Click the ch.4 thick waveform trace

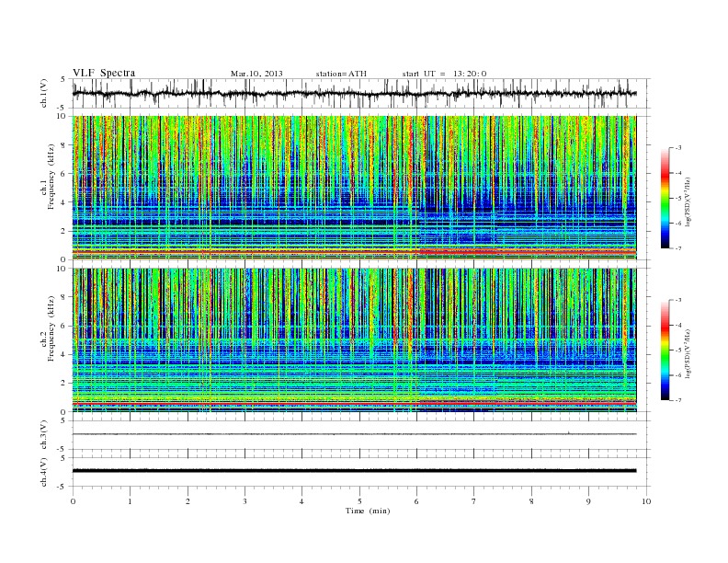(354, 471)
